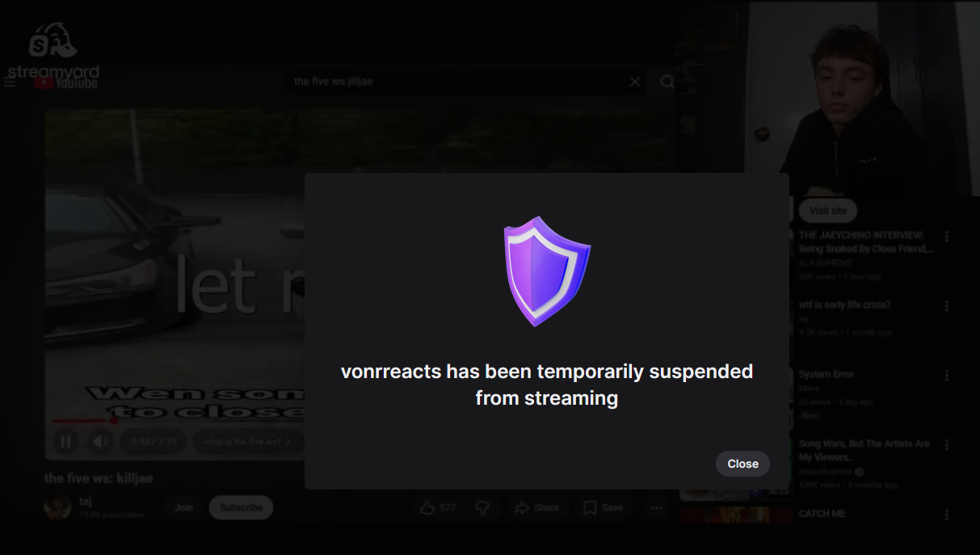Click the search magnifier icon

point(667,82)
